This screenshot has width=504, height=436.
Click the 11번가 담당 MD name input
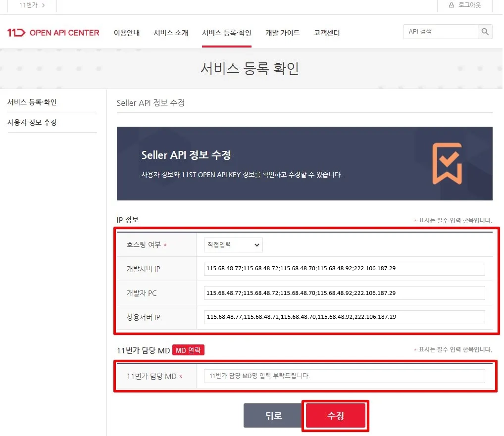click(x=344, y=376)
